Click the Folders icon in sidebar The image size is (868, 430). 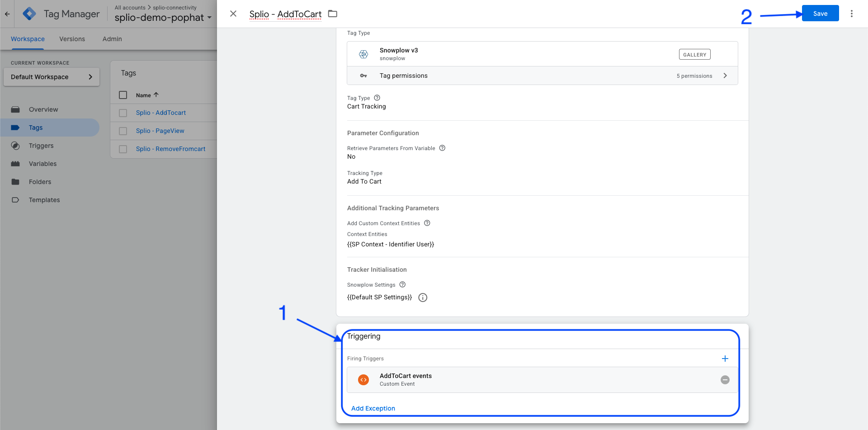pyautogui.click(x=15, y=182)
